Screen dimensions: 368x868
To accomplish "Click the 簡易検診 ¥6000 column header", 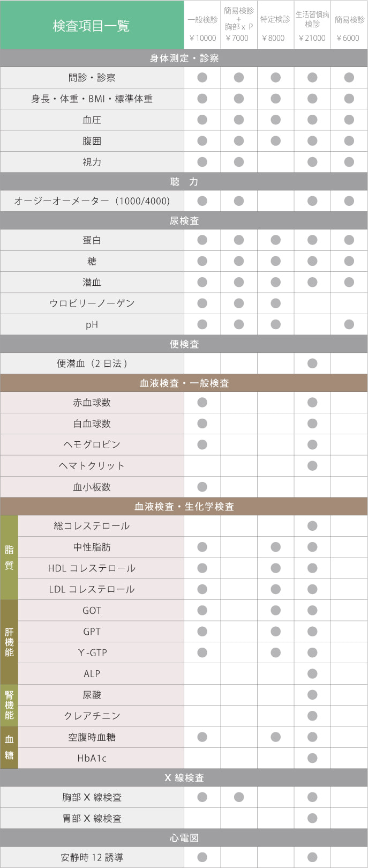I will [349, 25].
